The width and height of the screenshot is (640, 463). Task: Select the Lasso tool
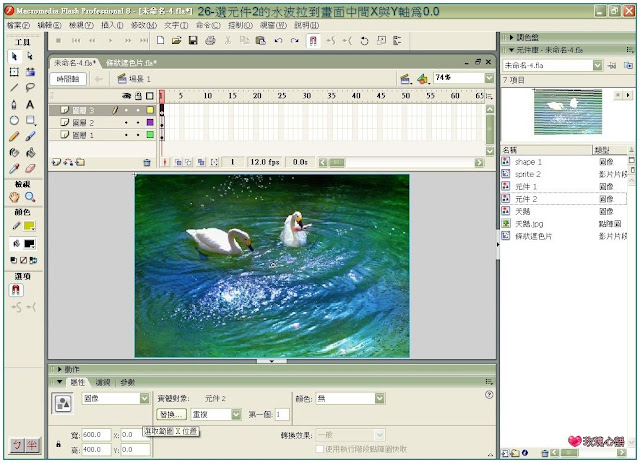[30, 88]
